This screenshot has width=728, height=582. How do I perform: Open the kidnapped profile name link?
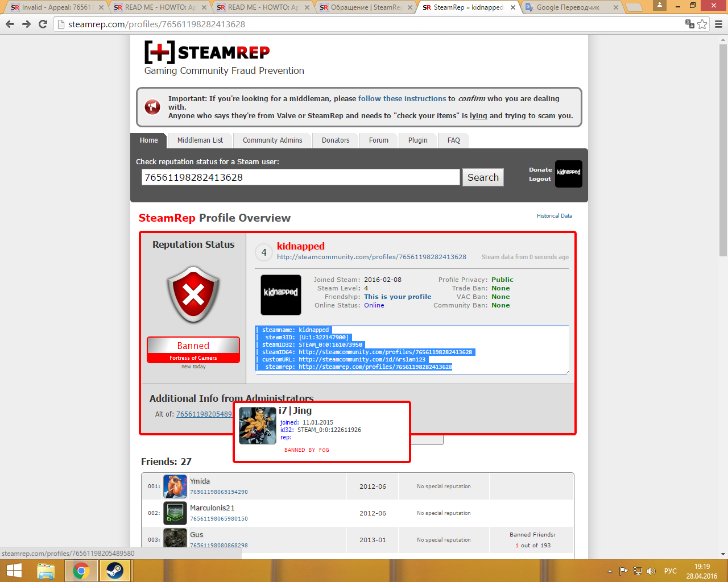(300, 246)
